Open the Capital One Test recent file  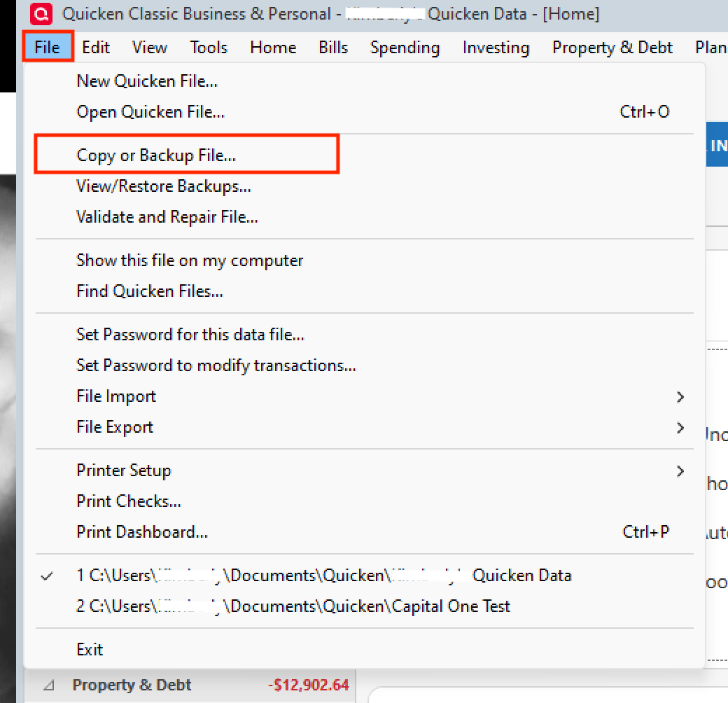coord(293,606)
